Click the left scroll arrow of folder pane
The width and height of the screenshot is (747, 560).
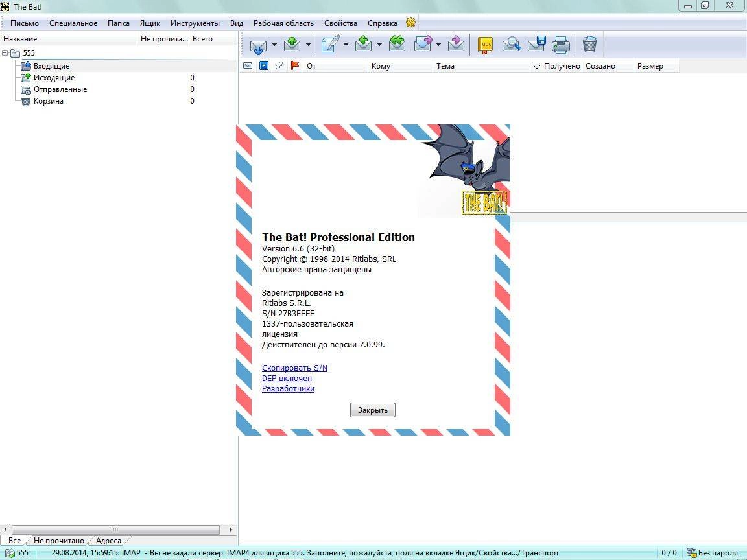[x=5, y=530]
